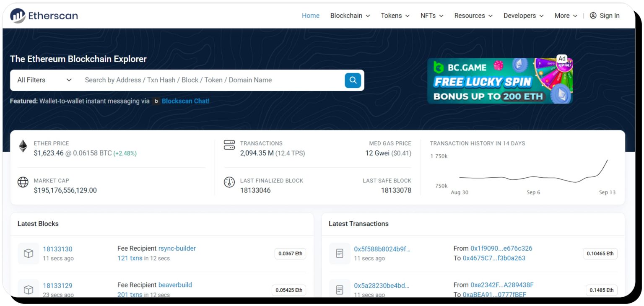Screen dimensions: 644x306
Task: Click the document icon for transaction 0x5f588b8024b9f
Action: [x=340, y=254]
